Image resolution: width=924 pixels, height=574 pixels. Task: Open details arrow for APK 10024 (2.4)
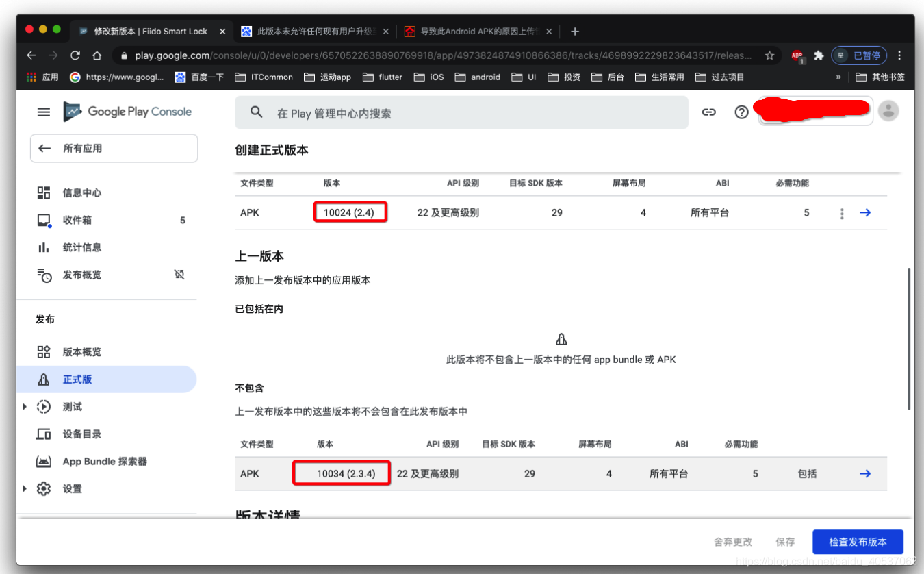pos(865,212)
